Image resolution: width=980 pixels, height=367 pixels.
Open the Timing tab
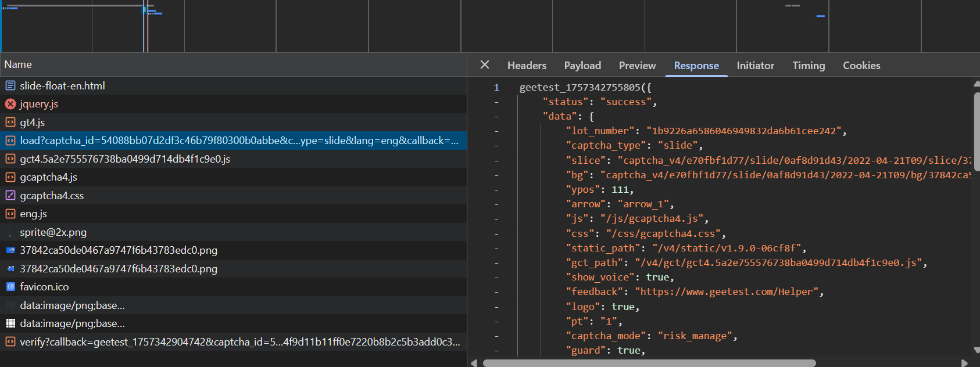809,66
